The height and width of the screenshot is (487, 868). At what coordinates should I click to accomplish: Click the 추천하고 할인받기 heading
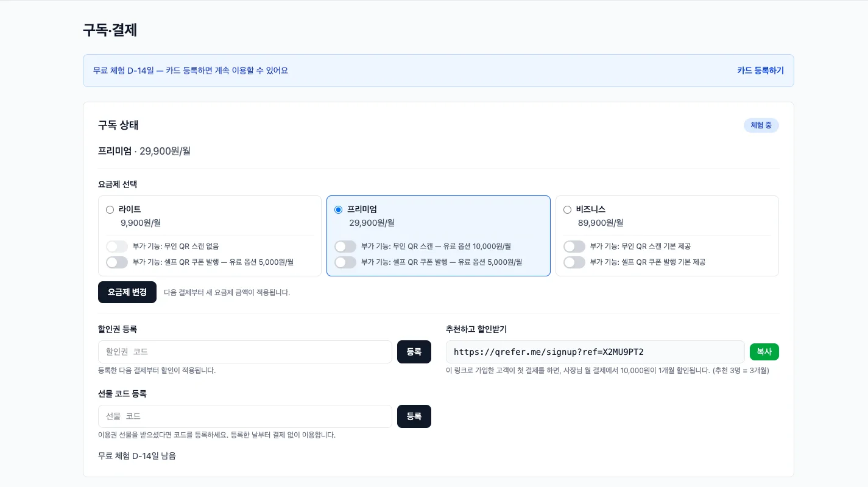(x=476, y=329)
